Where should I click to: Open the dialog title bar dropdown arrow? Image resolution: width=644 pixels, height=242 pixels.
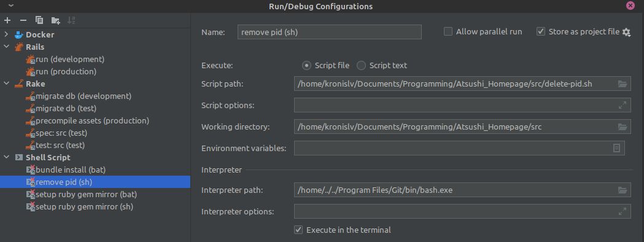[x=10, y=6]
